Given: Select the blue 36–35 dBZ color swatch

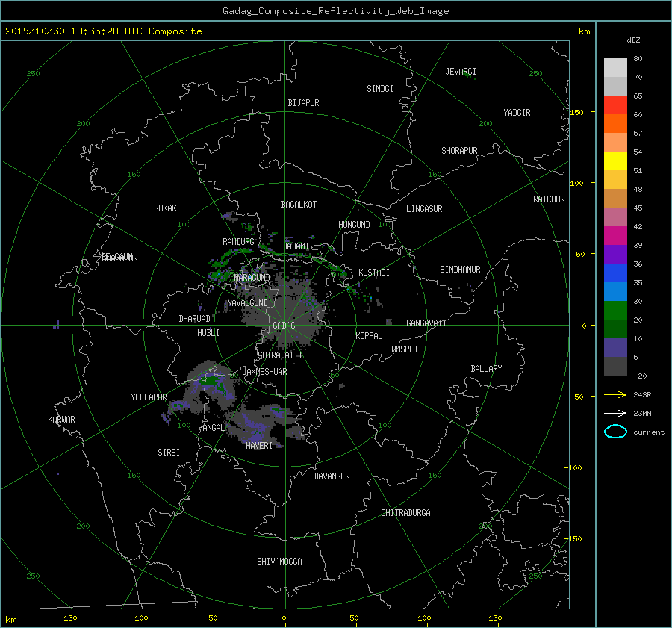Looking at the screenshot, I should (615, 273).
